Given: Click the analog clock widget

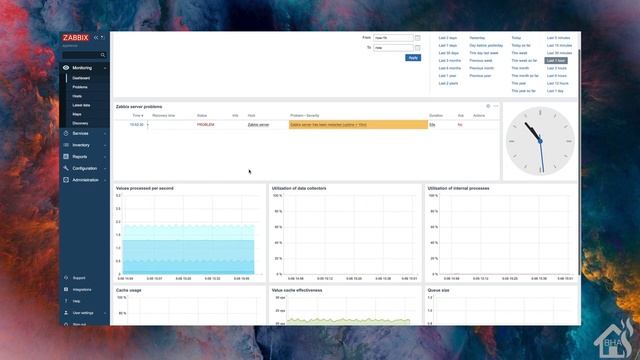Looking at the screenshot, I should [540, 141].
